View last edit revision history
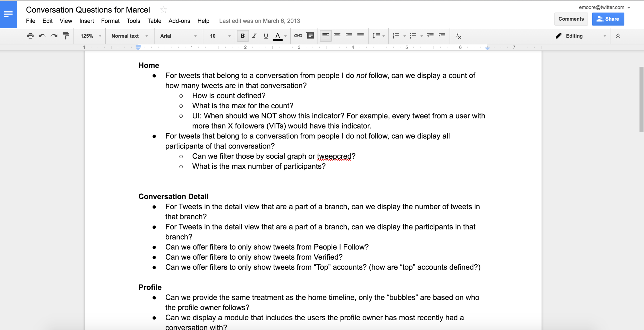Screen dimensions: 644x330 [259, 21]
